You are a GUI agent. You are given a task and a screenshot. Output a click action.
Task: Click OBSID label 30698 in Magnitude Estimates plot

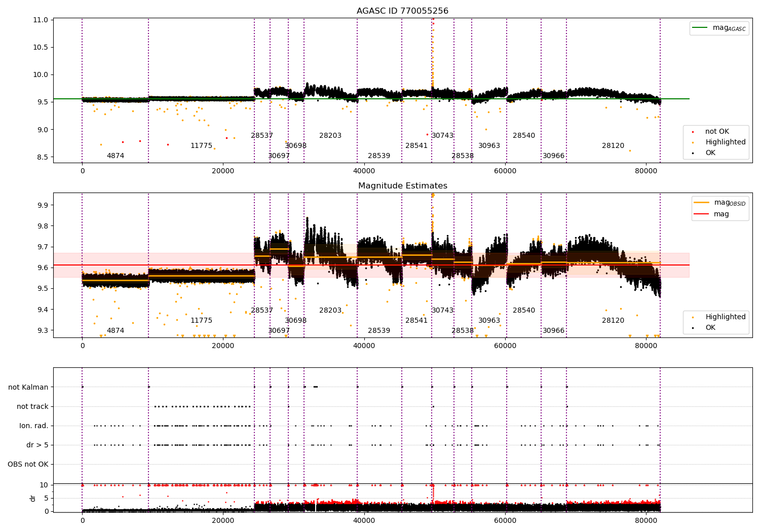click(295, 320)
